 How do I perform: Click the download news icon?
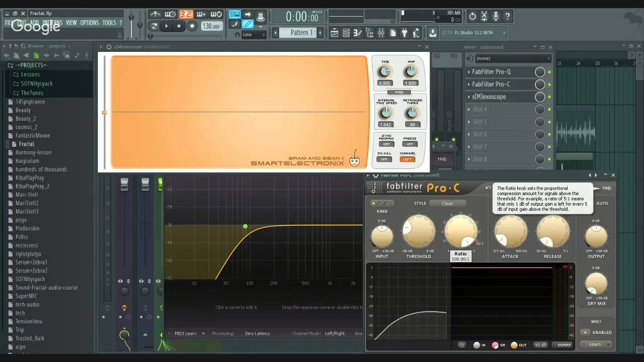(432, 34)
